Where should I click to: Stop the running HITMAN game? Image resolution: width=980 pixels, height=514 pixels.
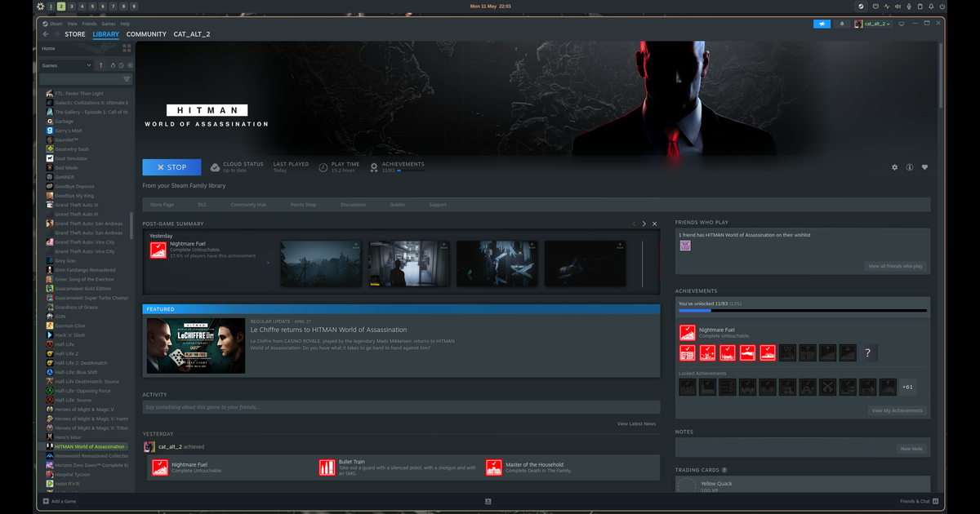(171, 167)
